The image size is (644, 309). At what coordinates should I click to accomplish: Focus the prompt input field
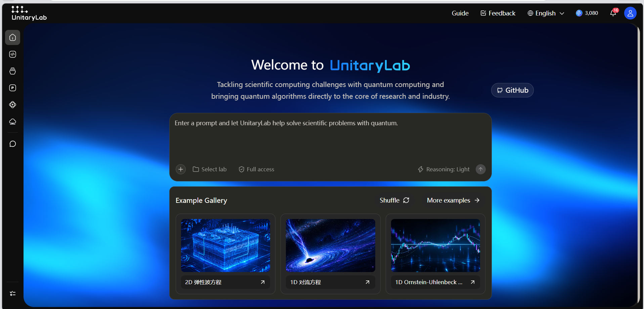[330, 138]
